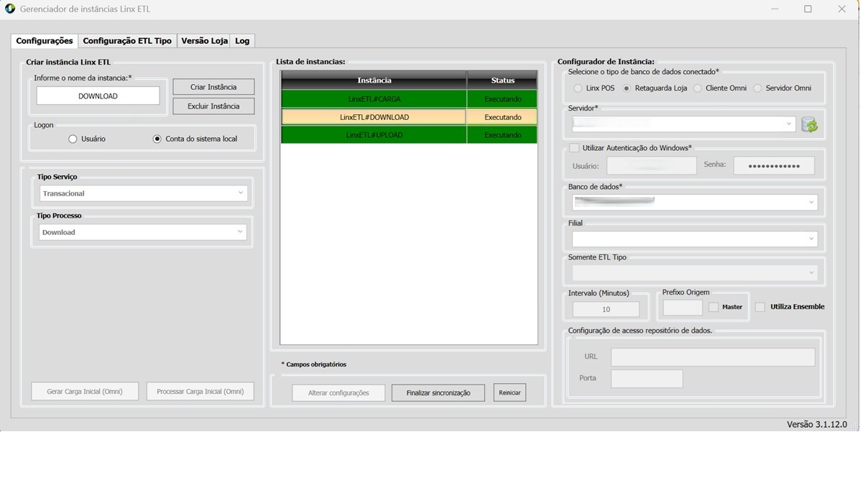Click the Intervalo (Minutos) field
The width and height of the screenshot is (868, 483).
click(606, 309)
